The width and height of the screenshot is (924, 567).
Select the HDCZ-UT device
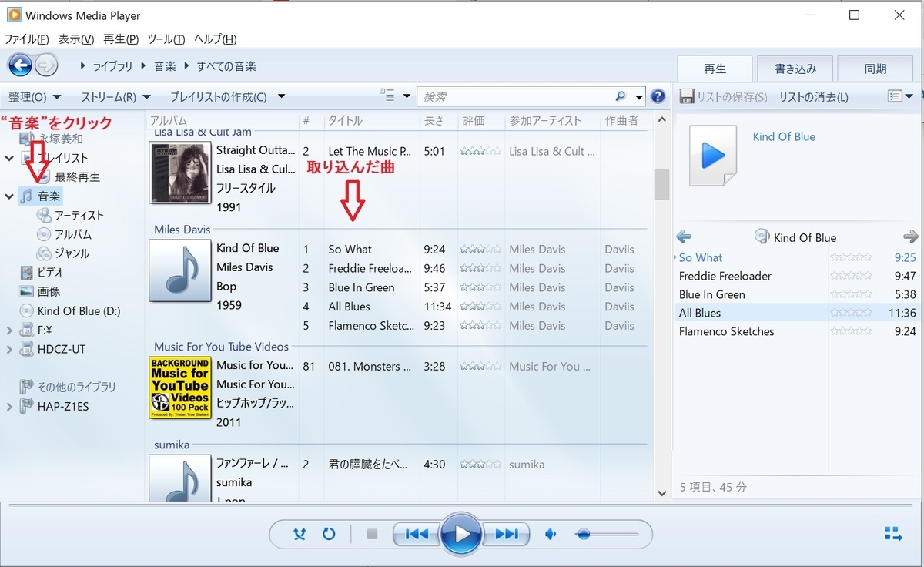click(62, 349)
